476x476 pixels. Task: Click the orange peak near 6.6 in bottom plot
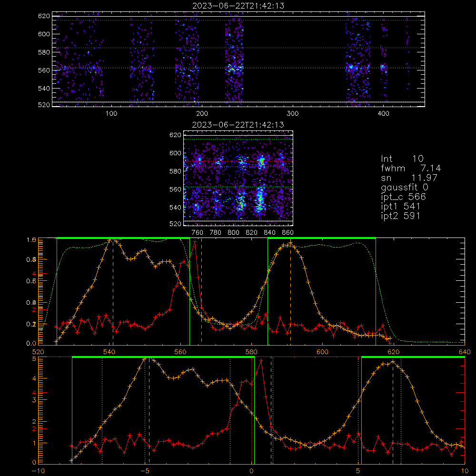pyautogui.click(x=393, y=362)
